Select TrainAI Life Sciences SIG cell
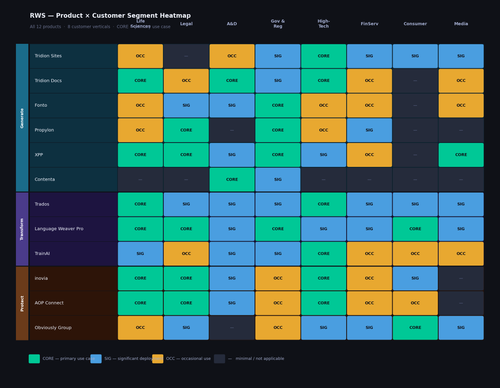Image resolution: width=500 pixels, height=388 pixels. pos(140,253)
